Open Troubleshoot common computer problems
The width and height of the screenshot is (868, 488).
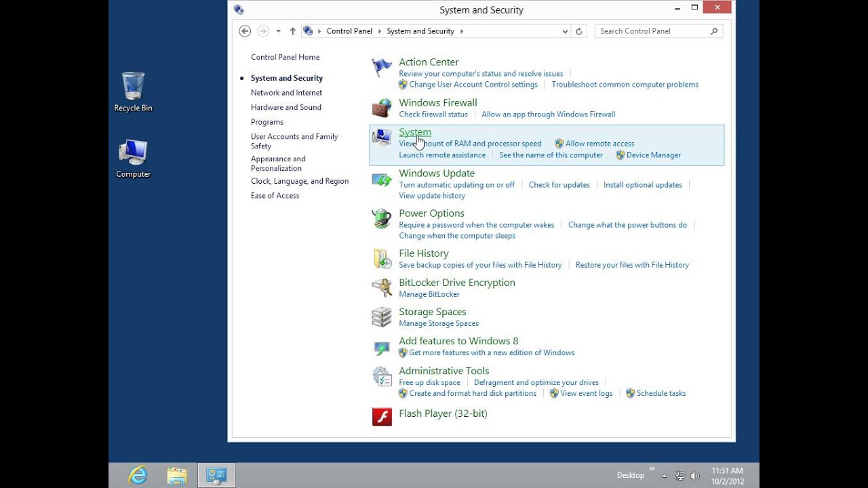coord(625,85)
